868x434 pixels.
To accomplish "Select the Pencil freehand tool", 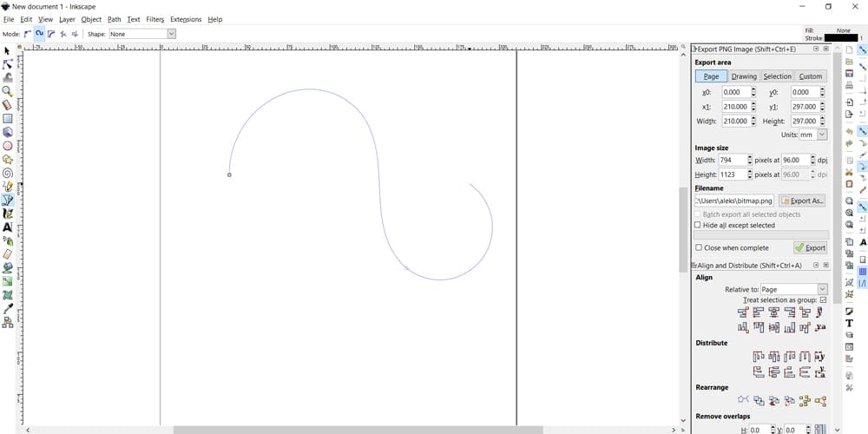I will [x=7, y=187].
